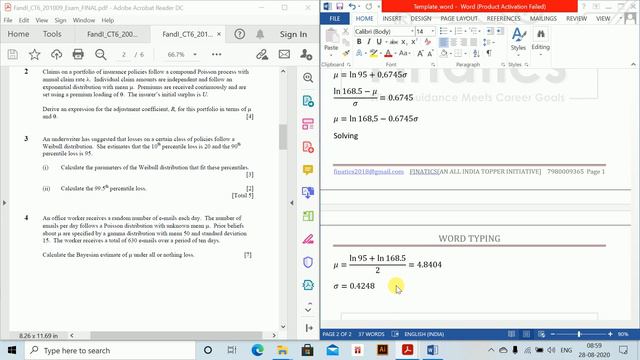Click the Acrobat save disk icon
Screen dimensions: 640x360
point(13,54)
